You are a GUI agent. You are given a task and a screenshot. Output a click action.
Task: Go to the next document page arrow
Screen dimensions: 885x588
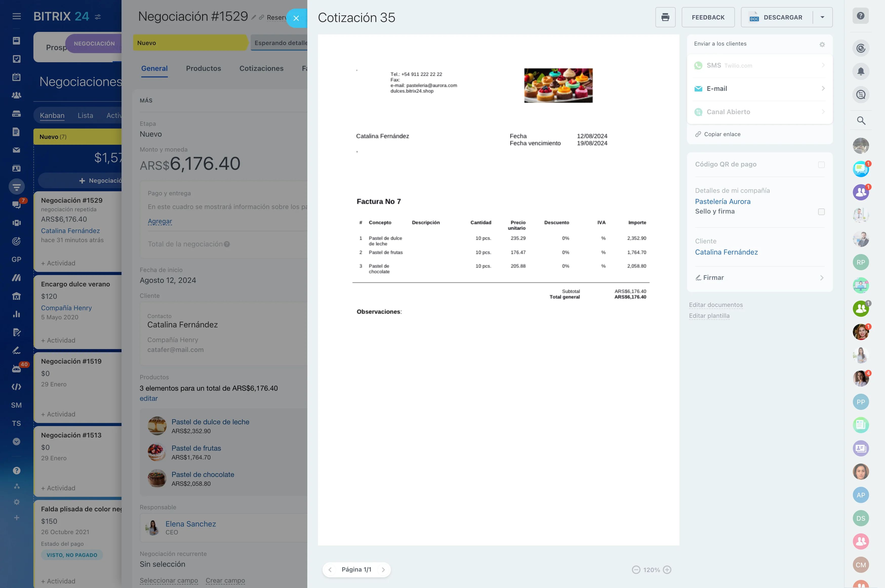pyautogui.click(x=383, y=570)
